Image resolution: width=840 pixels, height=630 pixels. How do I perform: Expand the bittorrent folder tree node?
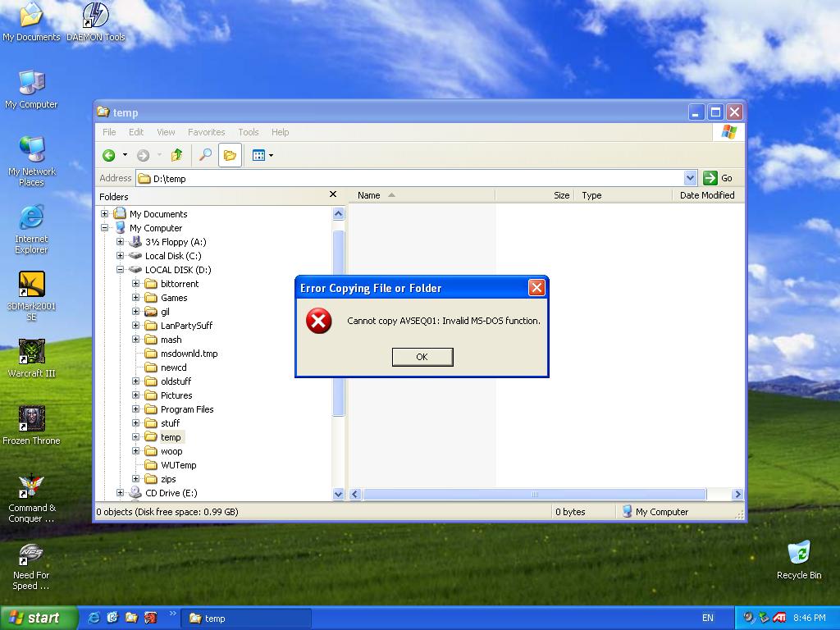[136, 284]
